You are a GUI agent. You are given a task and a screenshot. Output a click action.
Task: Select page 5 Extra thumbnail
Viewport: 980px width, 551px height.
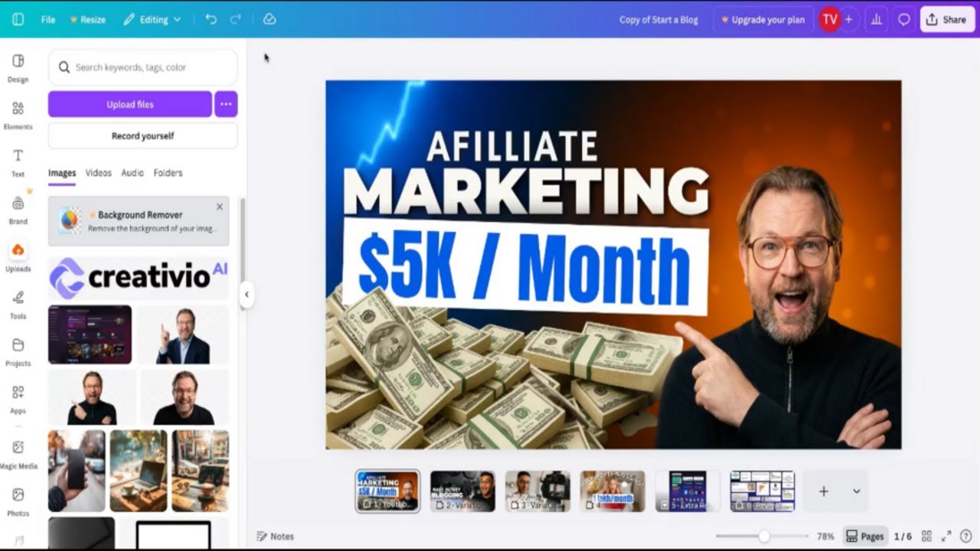point(688,491)
